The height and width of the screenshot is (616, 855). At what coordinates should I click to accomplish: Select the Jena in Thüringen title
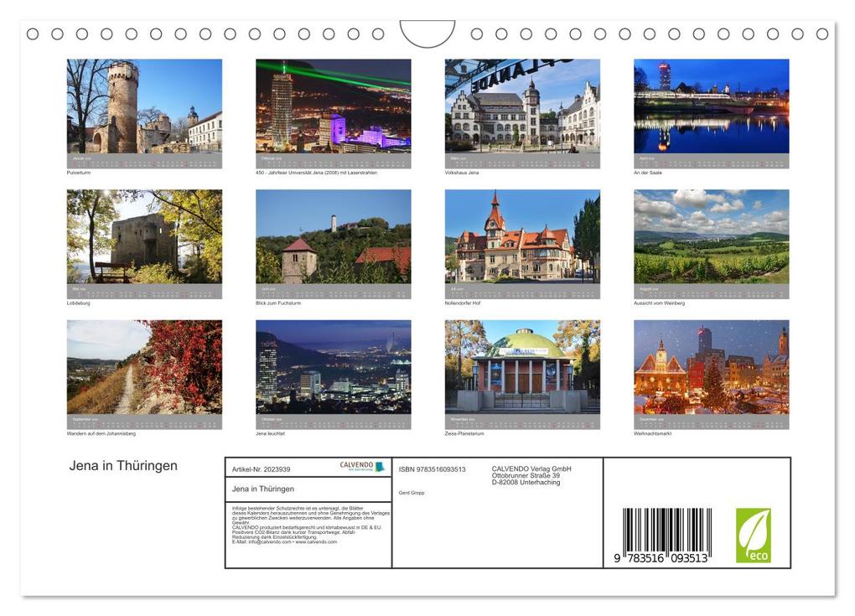[x=122, y=464]
